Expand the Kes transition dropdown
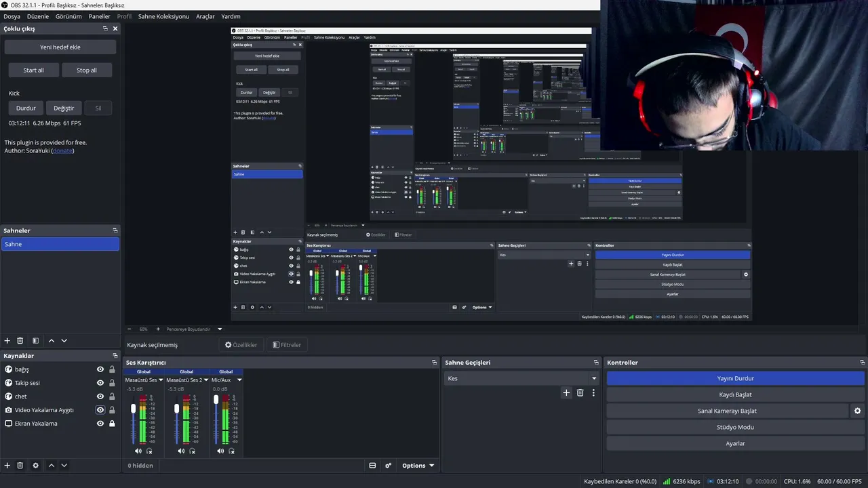This screenshot has width=868, height=488. pos(594,378)
